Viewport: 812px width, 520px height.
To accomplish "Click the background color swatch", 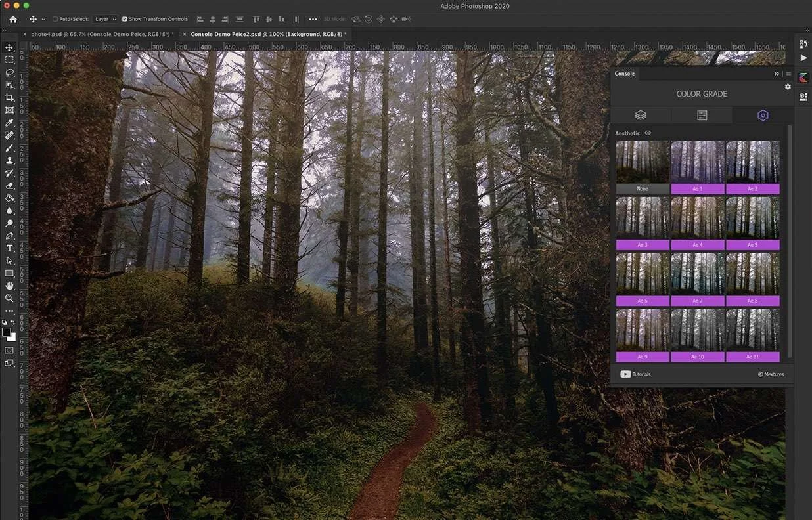I will coord(13,338).
